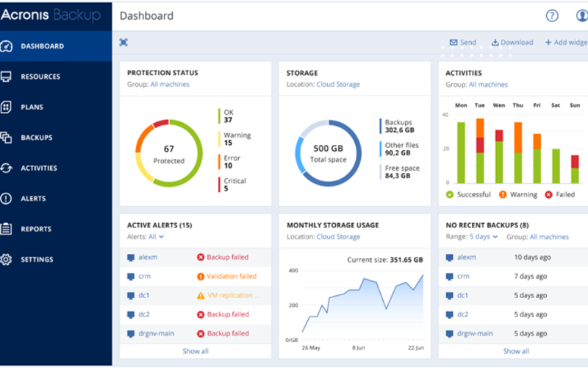Click the envelope icon beside Send
588x368 pixels.
[x=453, y=43]
